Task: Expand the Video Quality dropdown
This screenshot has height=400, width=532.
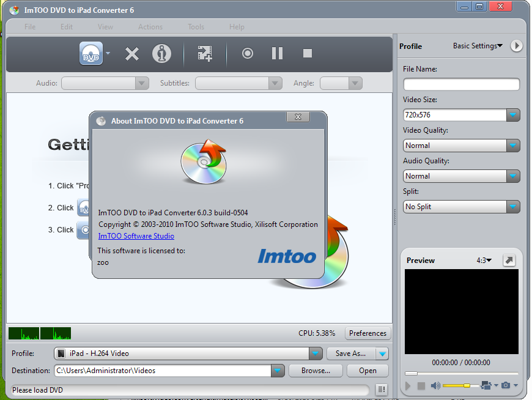Action: tap(513, 146)
